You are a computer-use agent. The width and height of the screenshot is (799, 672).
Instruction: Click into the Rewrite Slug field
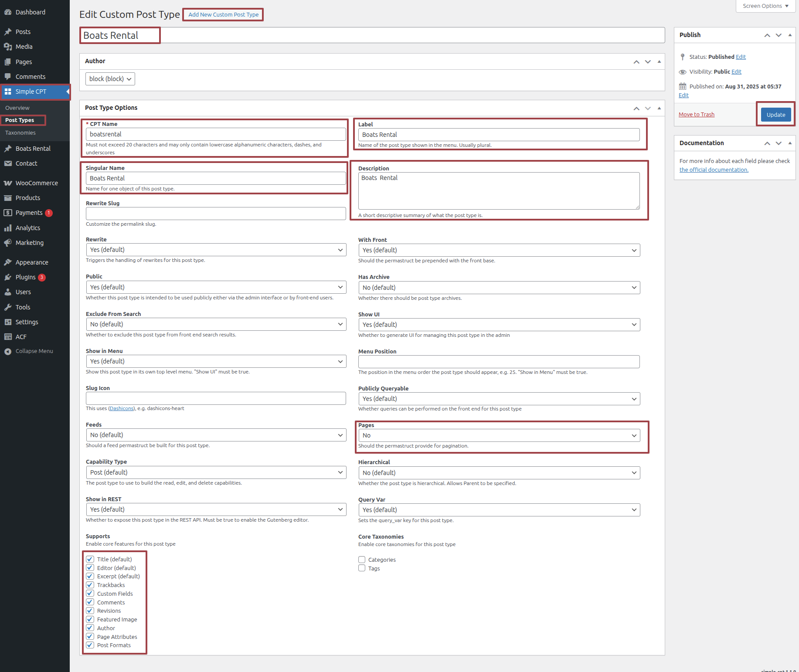216,214
